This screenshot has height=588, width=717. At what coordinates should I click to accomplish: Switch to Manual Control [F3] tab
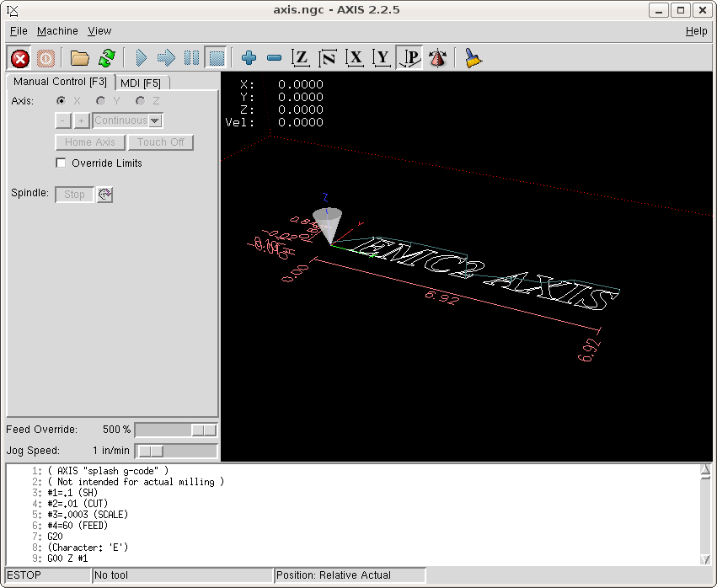60,82
